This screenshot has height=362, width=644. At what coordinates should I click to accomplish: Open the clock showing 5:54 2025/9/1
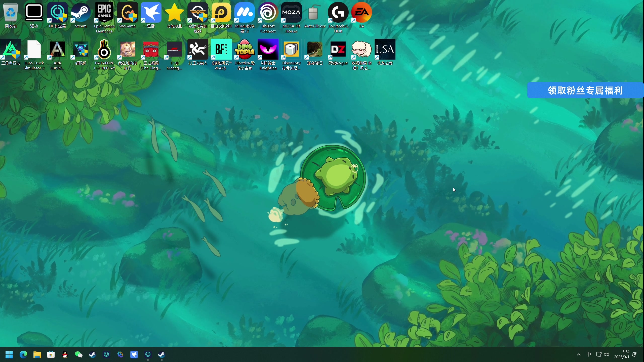[622, 354]
